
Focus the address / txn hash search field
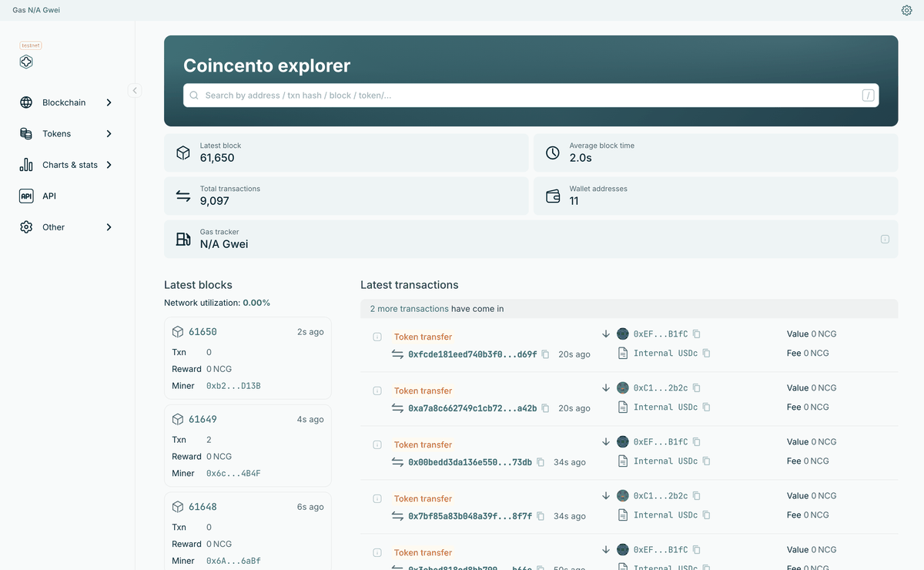click(531, 96)
